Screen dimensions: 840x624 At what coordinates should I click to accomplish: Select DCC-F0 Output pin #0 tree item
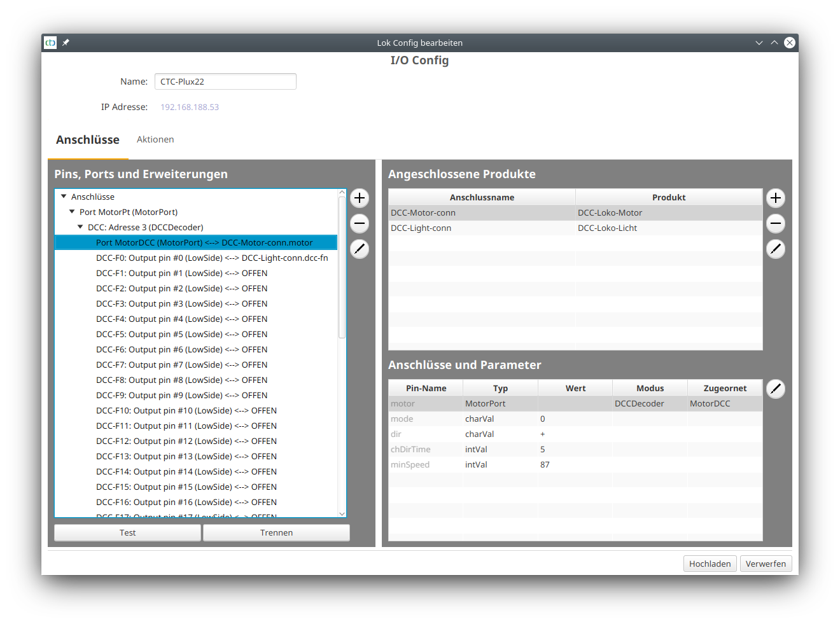(x=212, y=258)
